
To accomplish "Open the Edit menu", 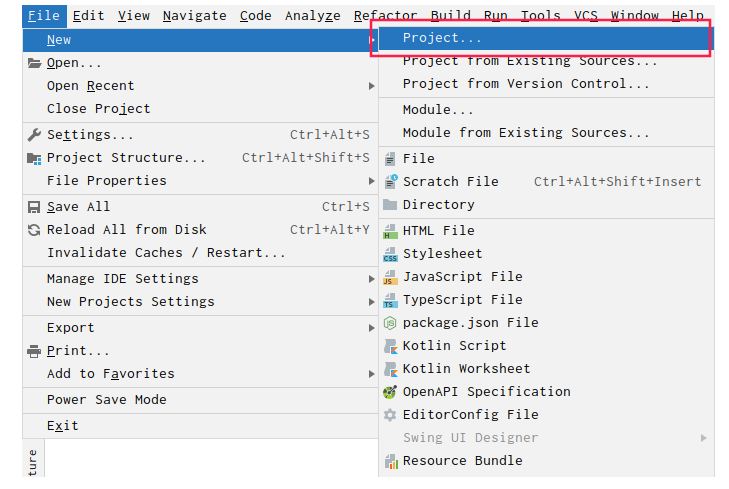I will coord(88,16).
